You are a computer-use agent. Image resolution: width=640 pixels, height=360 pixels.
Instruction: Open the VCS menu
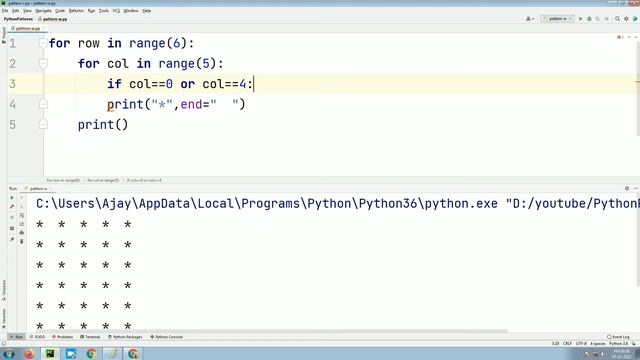(116, 11)
